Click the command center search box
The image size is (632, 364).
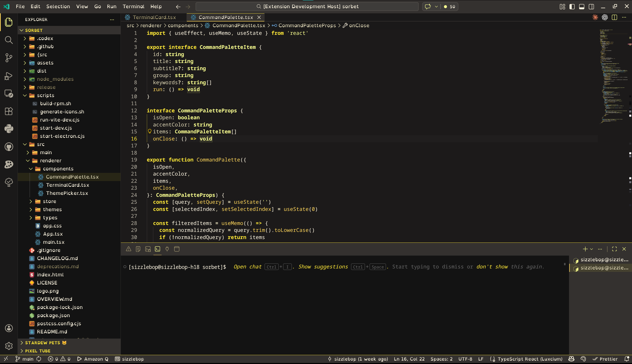[307, 6]
